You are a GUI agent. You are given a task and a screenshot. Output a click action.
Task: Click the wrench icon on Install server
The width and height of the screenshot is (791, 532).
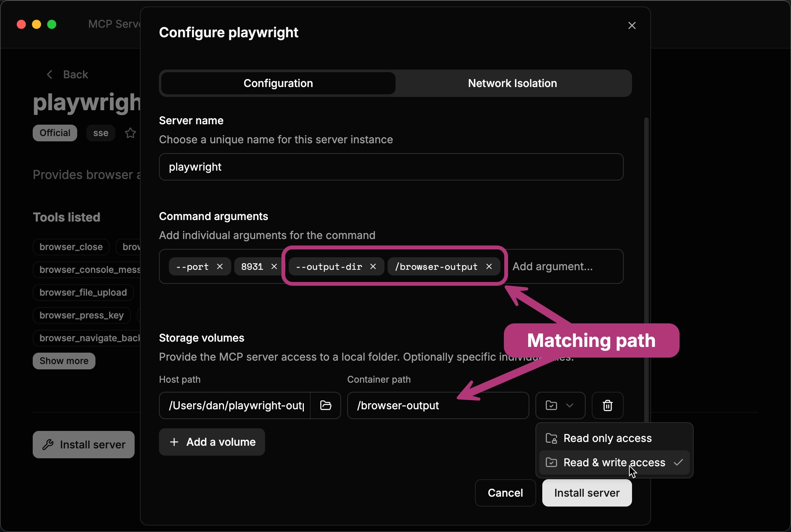[49, 445]
